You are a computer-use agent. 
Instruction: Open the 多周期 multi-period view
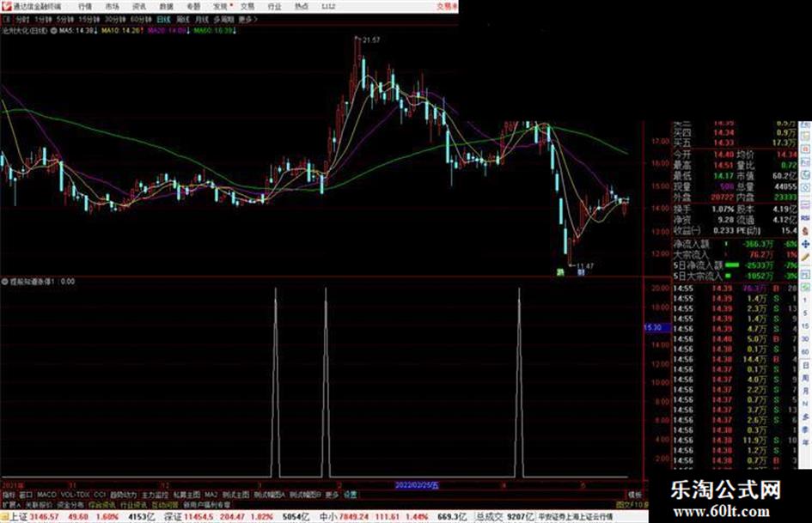pos(223,19)
